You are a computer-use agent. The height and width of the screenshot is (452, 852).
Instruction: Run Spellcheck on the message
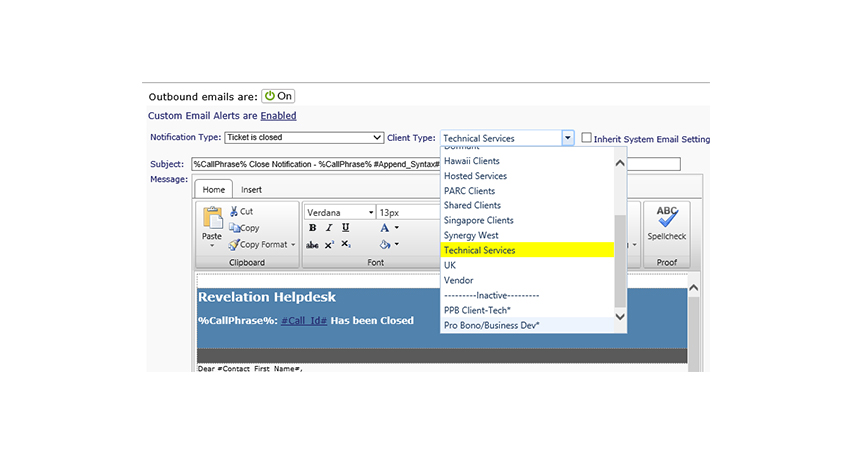[667, 224]
